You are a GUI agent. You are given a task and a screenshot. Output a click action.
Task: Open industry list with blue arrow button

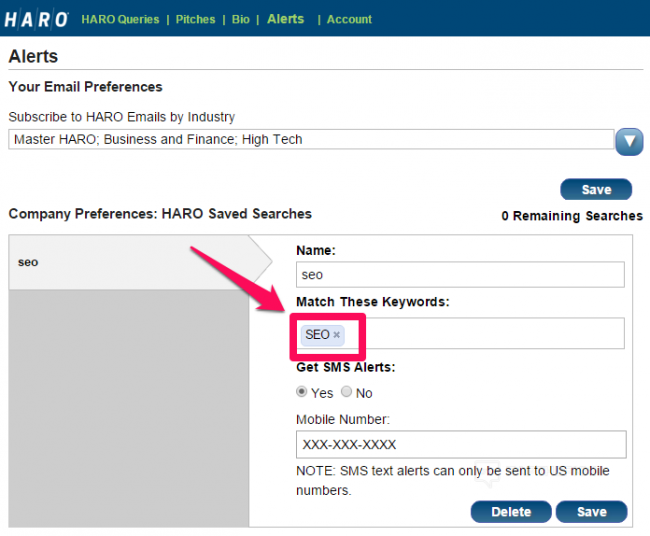pos(629,141)
